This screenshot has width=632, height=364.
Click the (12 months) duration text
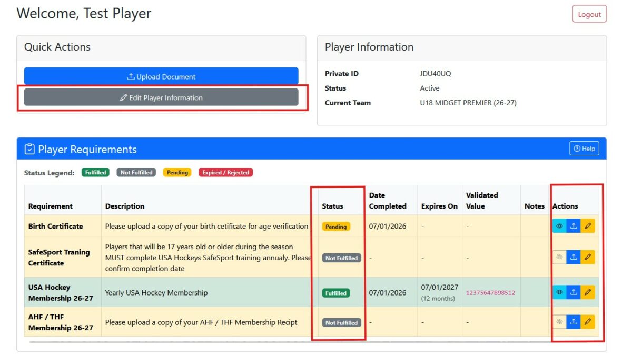(x=438, y=299)
